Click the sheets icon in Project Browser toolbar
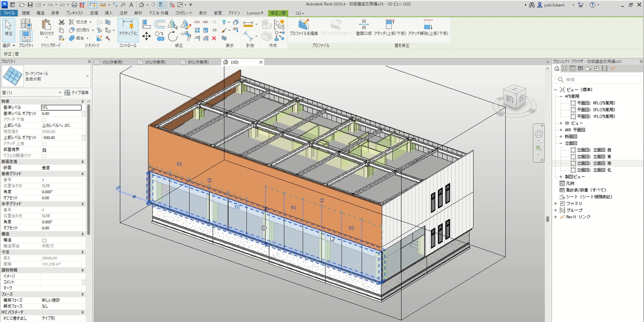The height and width of the screenshot is (322, 644). [588, 68]
